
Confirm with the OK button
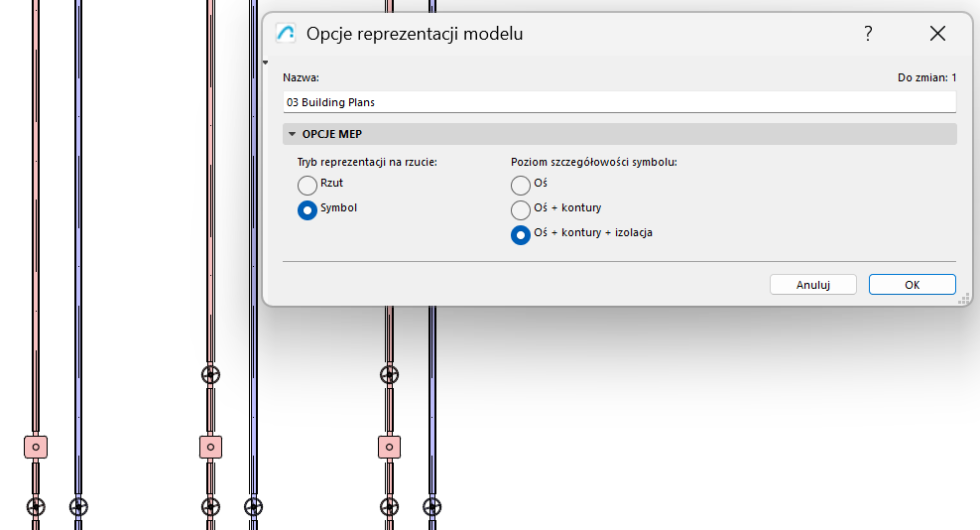(x=912, y=285)
